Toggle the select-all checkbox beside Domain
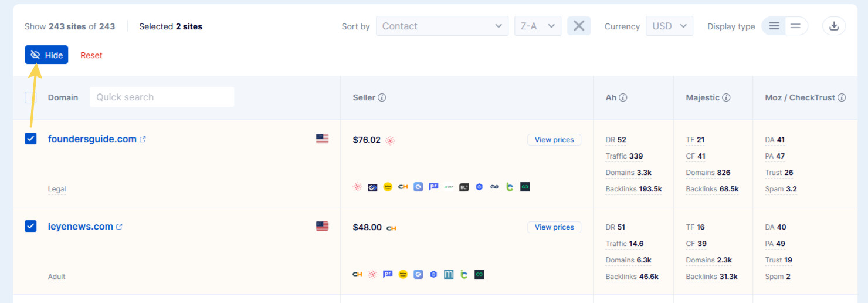The height and width of the screenshot is (303, 868). pos(30,97)
